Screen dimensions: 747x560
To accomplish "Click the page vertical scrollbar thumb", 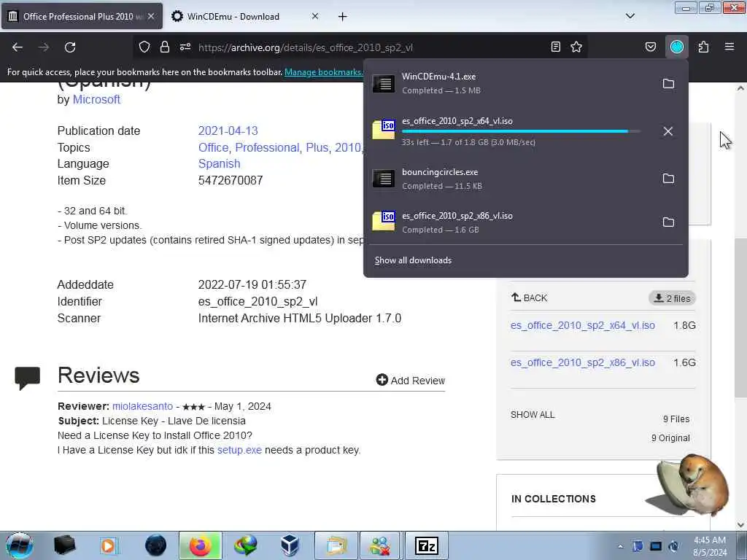I will point(741,318).
